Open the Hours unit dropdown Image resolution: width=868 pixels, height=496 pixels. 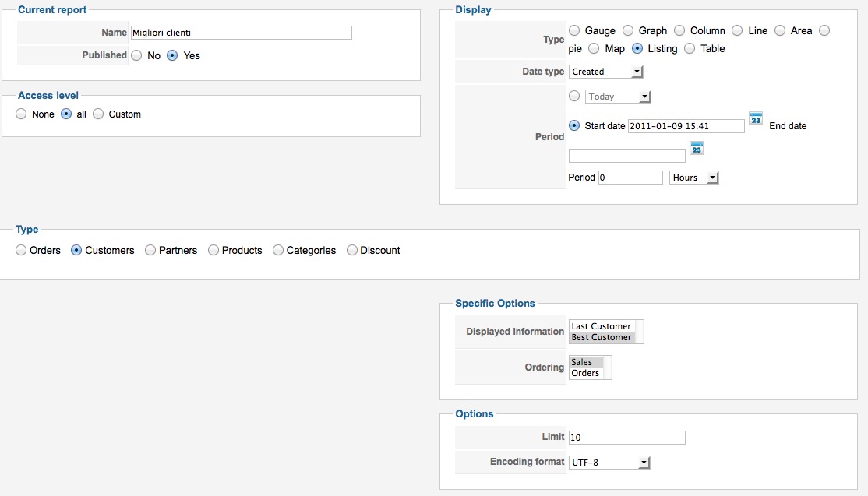(x=693, y=178)
